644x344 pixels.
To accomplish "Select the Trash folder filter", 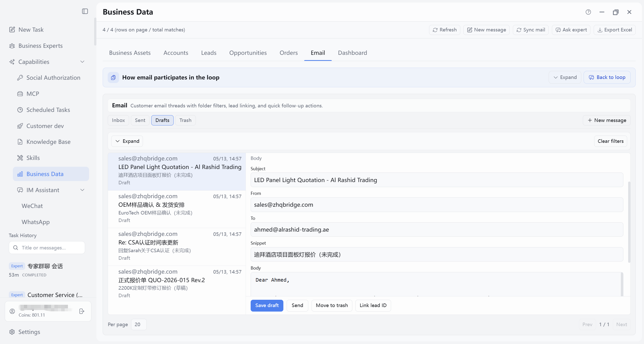I will coord(185,120).
